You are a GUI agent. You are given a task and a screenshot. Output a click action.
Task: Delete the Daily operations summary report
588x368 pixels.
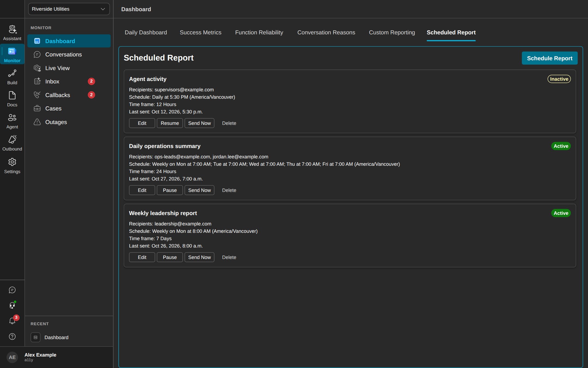click(229, 190)
